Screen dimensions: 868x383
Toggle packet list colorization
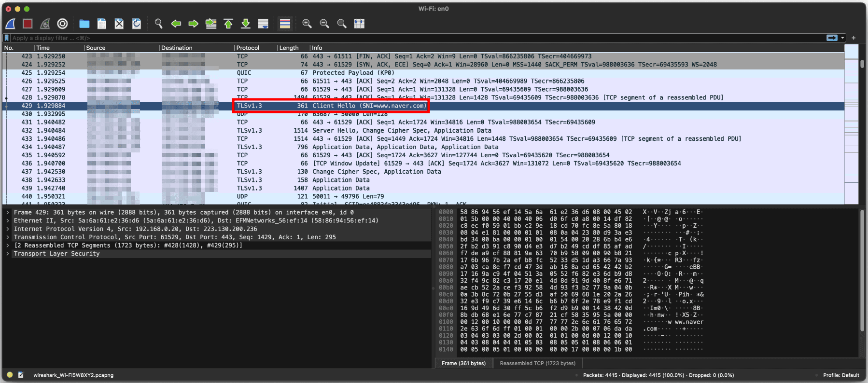(285, 24)
